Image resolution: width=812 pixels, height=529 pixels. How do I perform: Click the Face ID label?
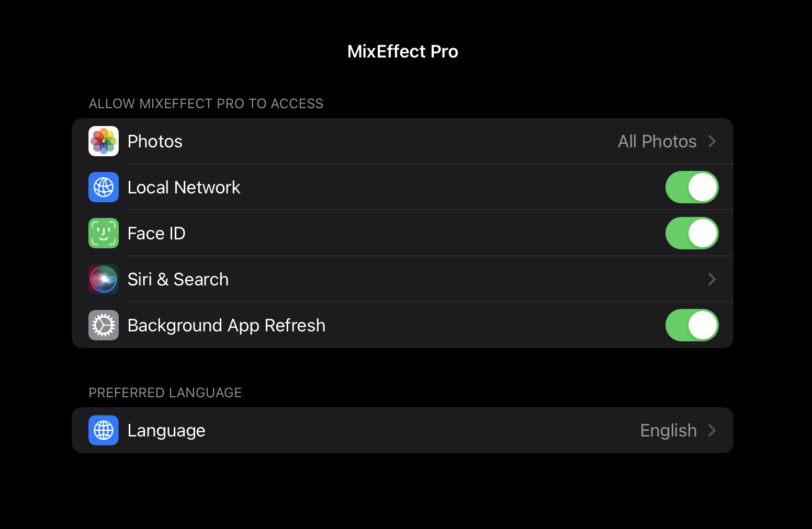click(x=156, y=233)
